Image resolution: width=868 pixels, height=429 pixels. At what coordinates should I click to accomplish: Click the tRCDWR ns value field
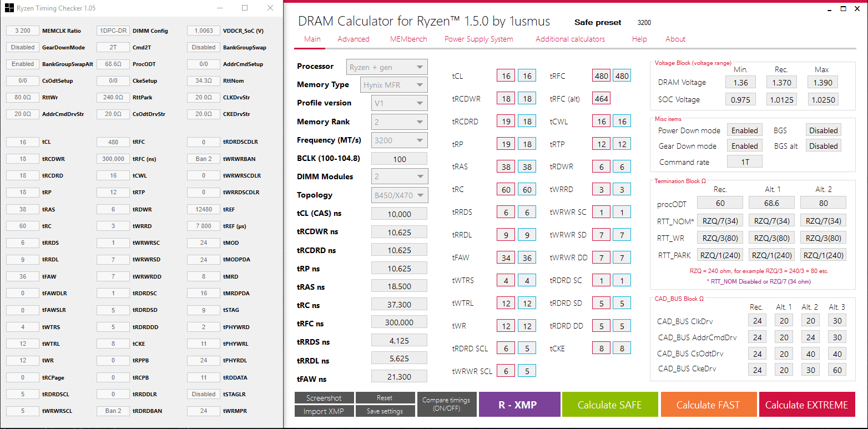pyautogui.click(x=399, y=232)
